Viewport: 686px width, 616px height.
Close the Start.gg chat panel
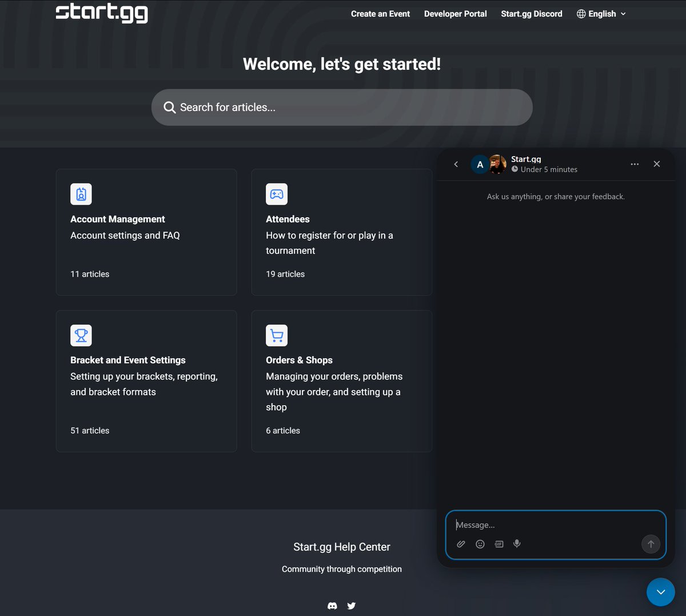[657, 164]
